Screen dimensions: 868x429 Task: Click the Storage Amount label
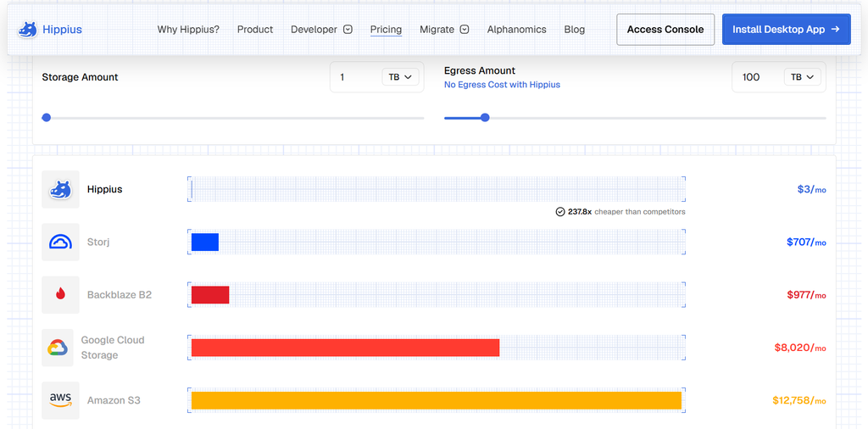click(x=81, y=77)
